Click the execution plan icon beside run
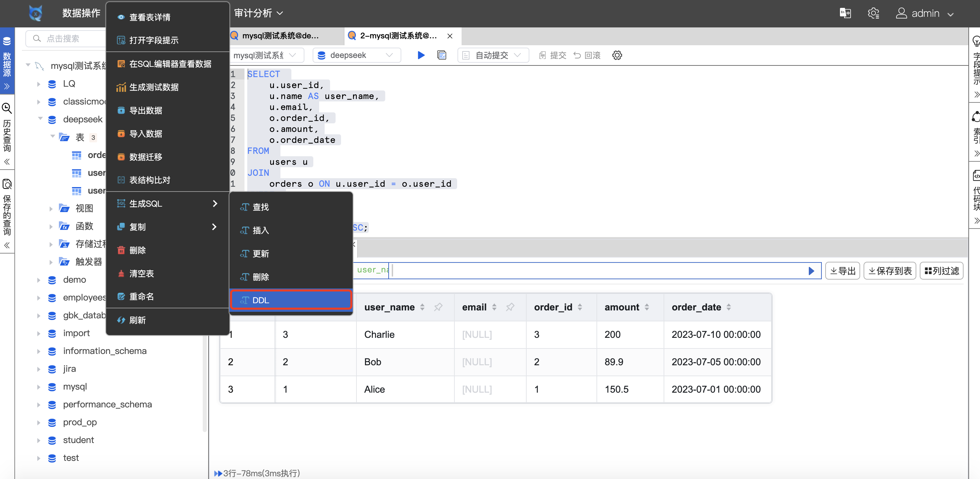This screenshot has height=479, width=980. [442, 55]
